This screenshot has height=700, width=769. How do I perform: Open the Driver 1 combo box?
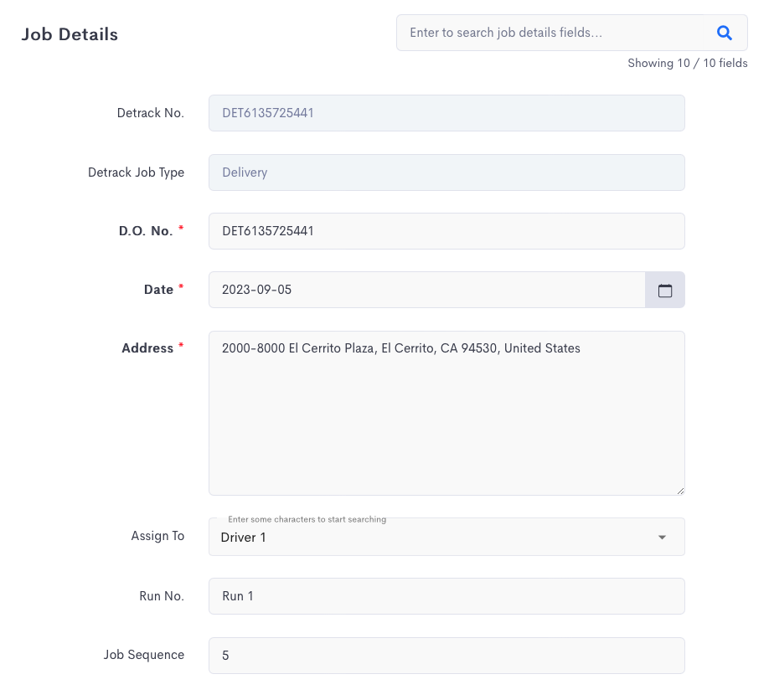446,537
